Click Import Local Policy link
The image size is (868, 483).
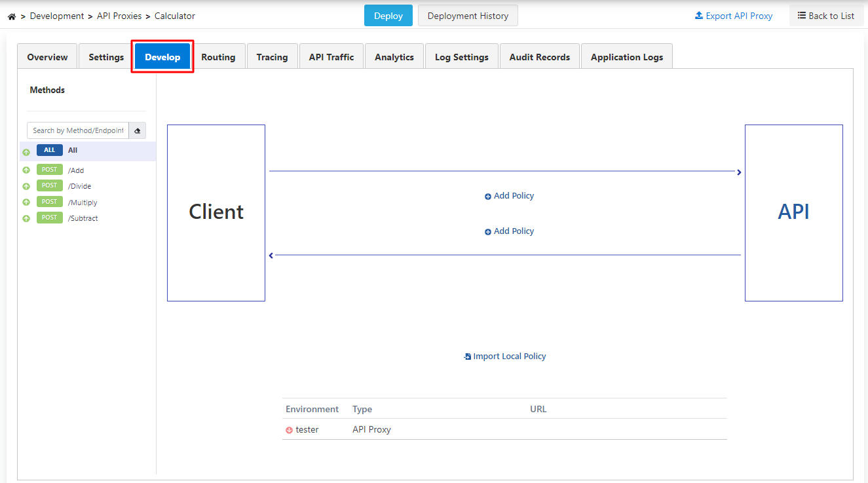tap(505, 357)
